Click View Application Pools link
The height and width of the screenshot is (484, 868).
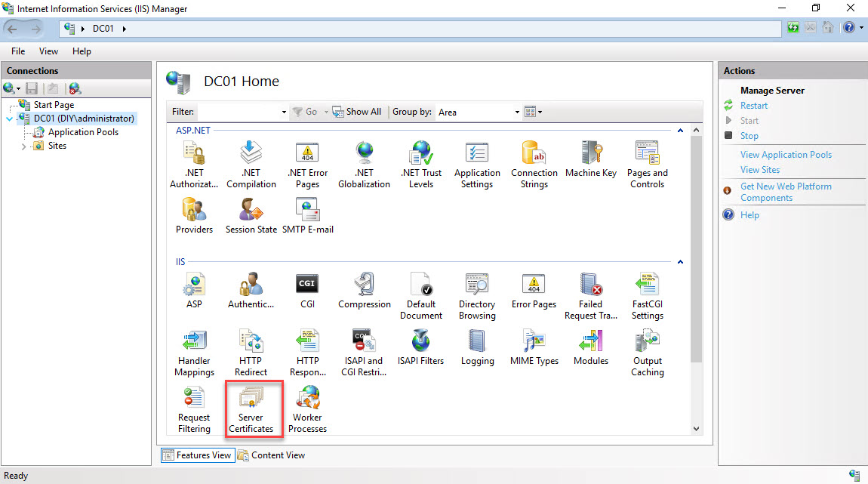[786, 155]
